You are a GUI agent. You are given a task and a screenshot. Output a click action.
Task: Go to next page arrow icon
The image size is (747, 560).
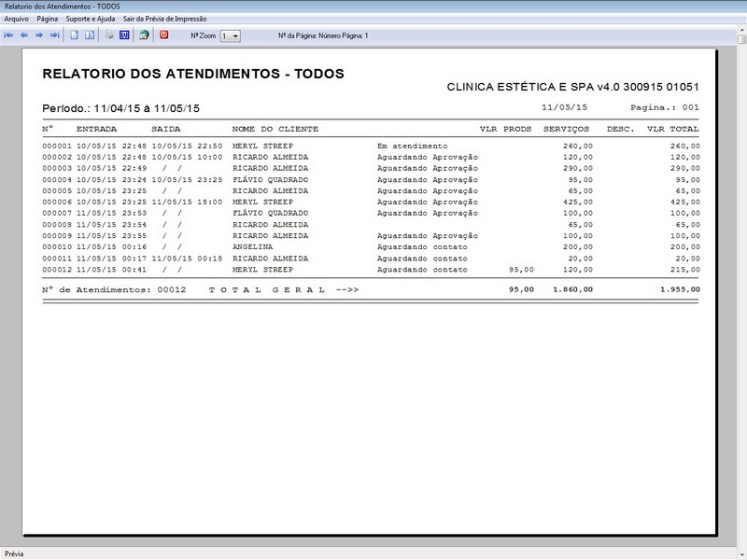coord(39,35)
